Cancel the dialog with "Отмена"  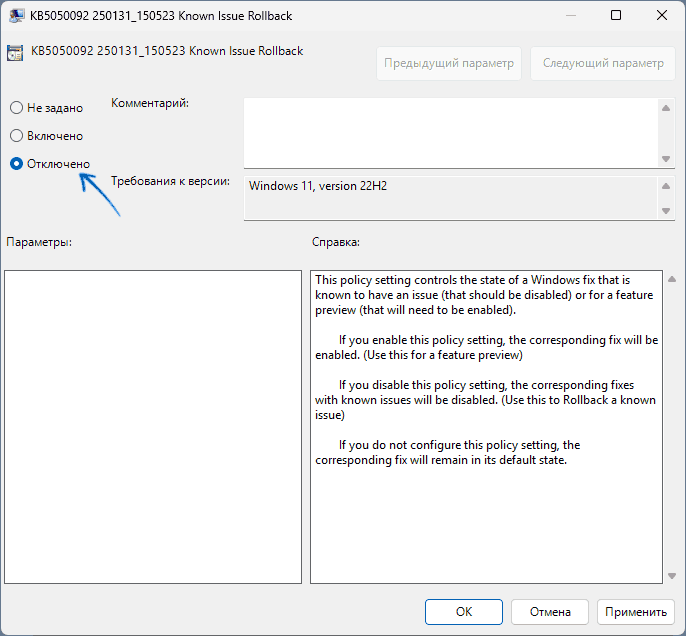tap(550, 612)
